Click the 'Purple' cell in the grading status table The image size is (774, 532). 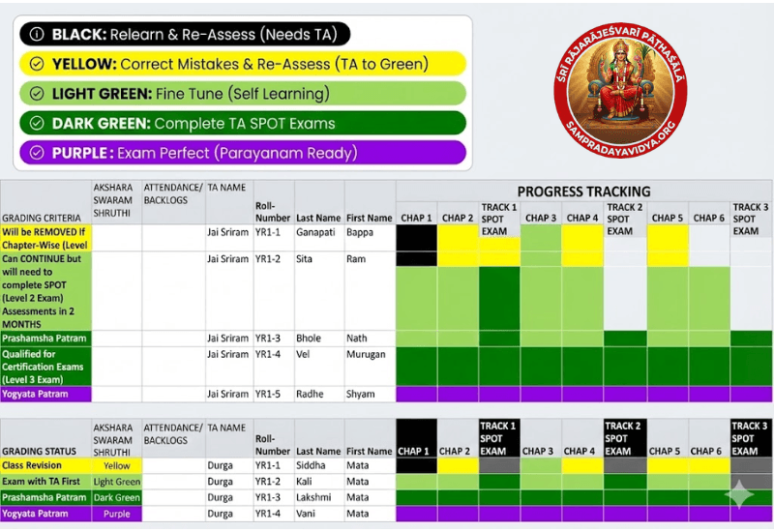coord(116,514)
